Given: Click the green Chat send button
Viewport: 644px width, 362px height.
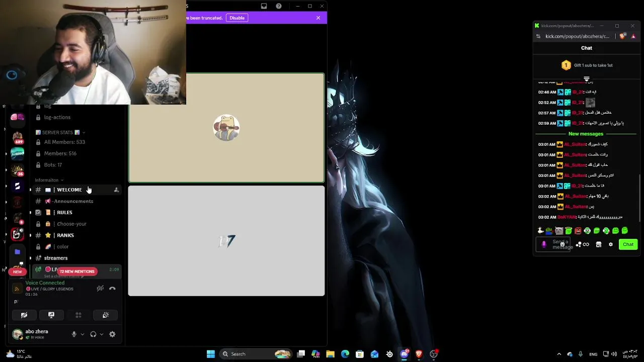Looking at the screenshot, I should point(628,244).
